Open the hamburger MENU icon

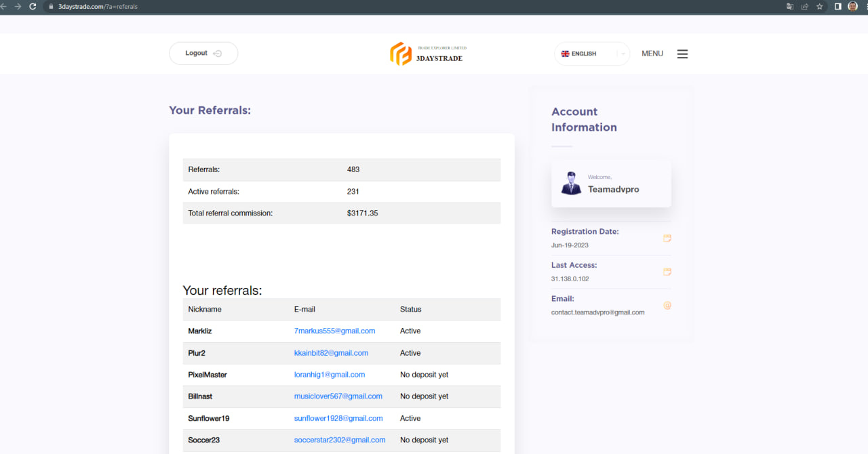click(x=682, y=54)
